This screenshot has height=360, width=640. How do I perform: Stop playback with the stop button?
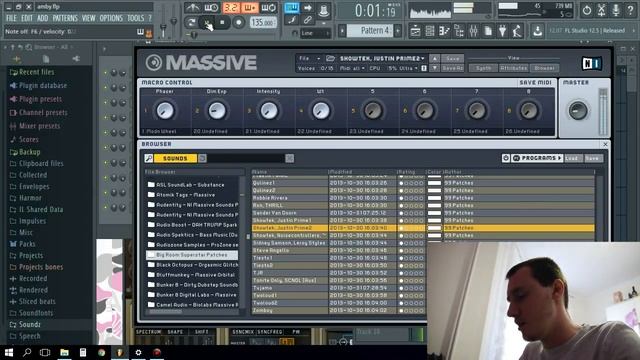tap(222, 22)
